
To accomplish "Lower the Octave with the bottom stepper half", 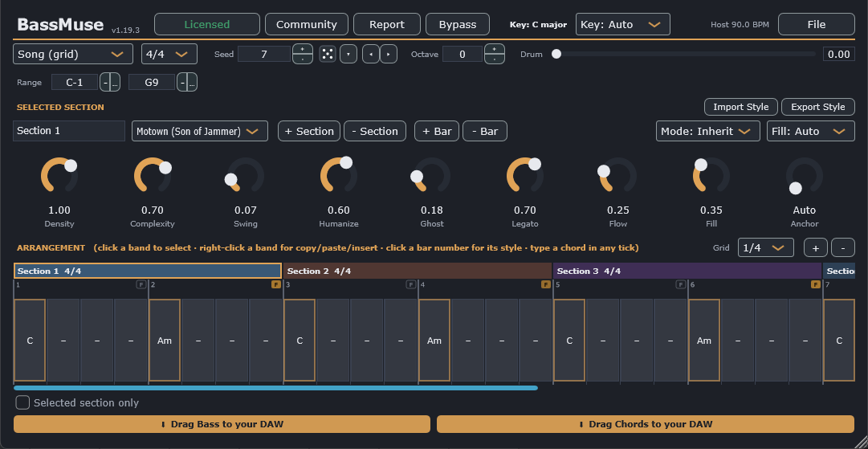I will (495, 59).
